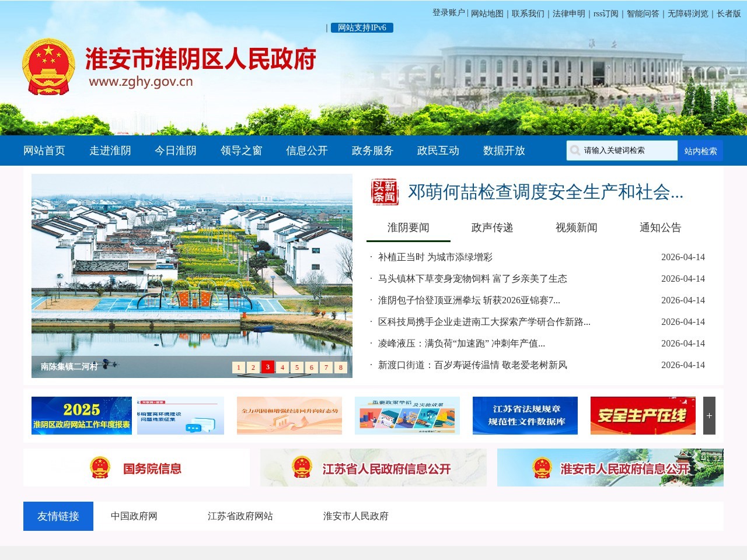Open the 政民互动 menu item
The width and height of the screenshot is (747, 560).
tap(438, 150)
